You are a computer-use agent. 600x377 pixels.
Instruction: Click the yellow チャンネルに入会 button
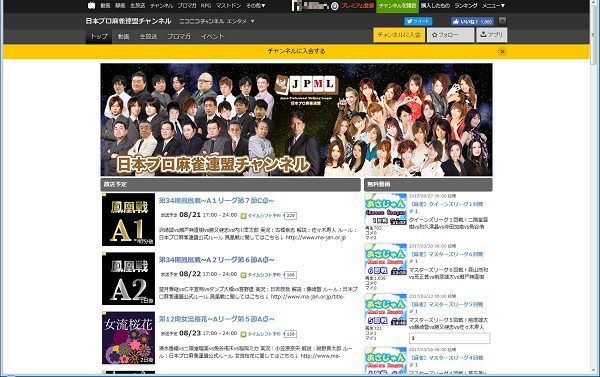[x=399, y=35]
